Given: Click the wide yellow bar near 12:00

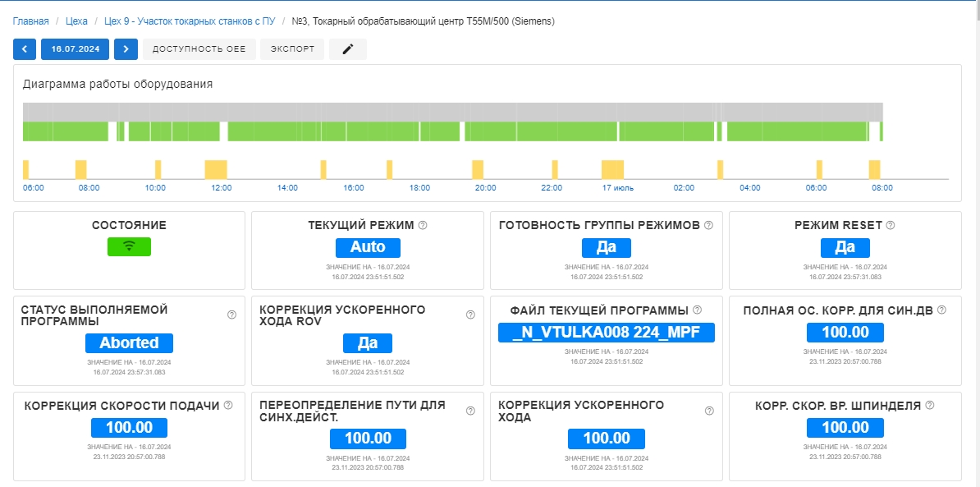Looking at the screenshot, I should (216, 170).
